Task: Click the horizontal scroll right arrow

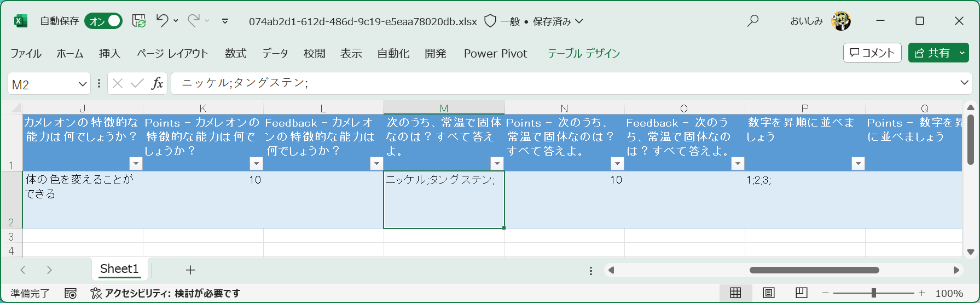Action: 956,270
